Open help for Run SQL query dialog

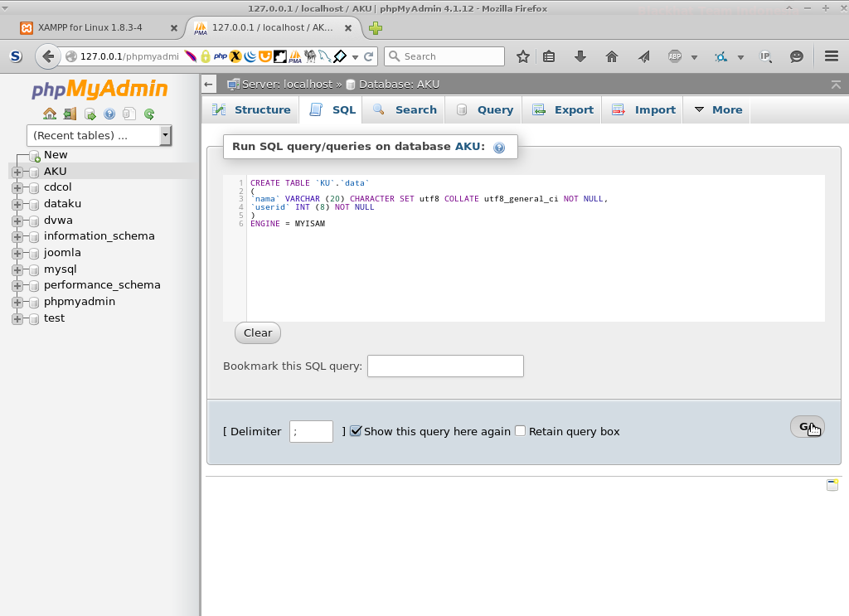tap(498, 147)
